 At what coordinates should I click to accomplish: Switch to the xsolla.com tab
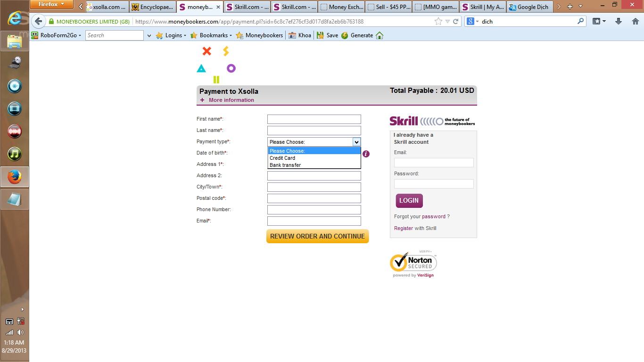tap(106, 7)
